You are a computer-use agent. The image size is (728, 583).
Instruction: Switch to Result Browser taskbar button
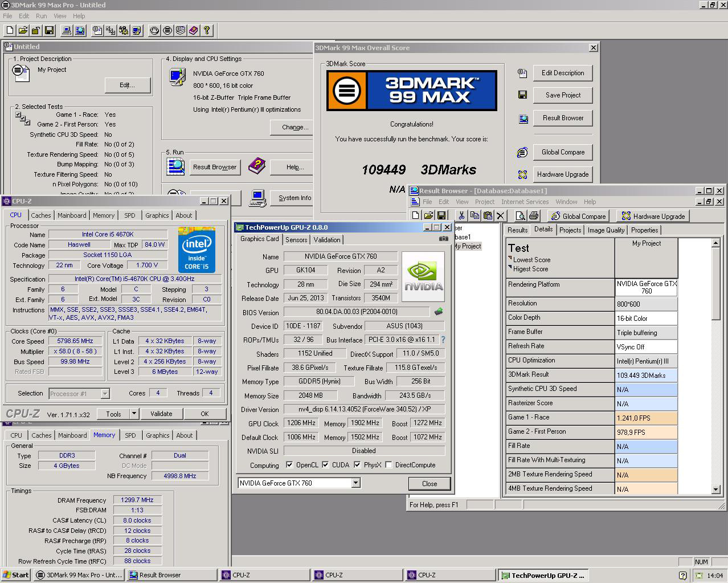[x=171, y=575]
